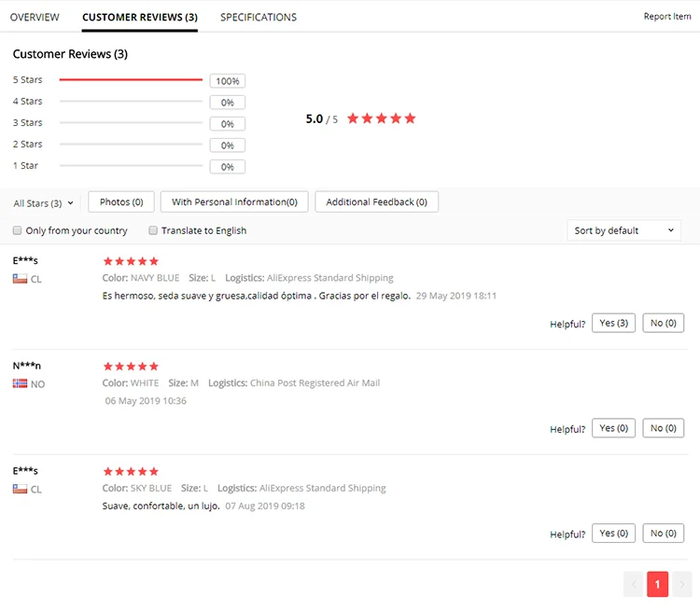Click the 5 Stars red rating bar
This screenshot has height=610, width=700.
tap(131, 80)
